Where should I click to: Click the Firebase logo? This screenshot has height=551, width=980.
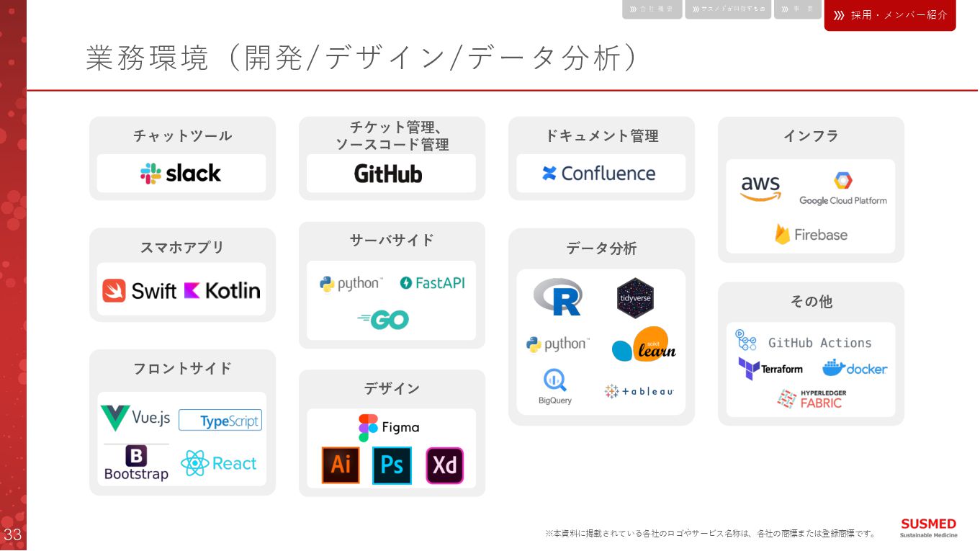811,234
